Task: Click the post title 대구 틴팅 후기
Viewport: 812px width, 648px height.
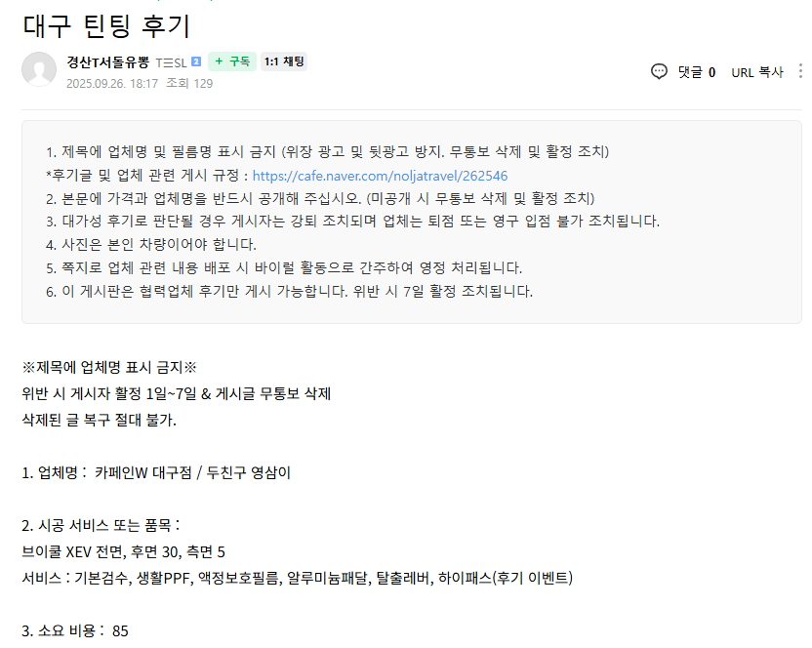Action: [106, 24]
